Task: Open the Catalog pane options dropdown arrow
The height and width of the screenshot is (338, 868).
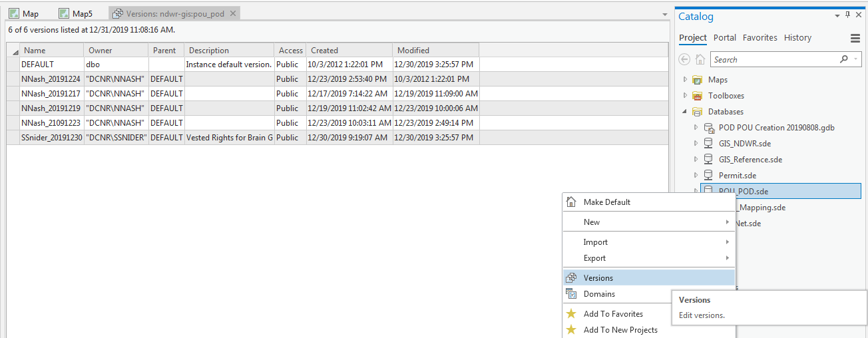Action: point(837,15)
